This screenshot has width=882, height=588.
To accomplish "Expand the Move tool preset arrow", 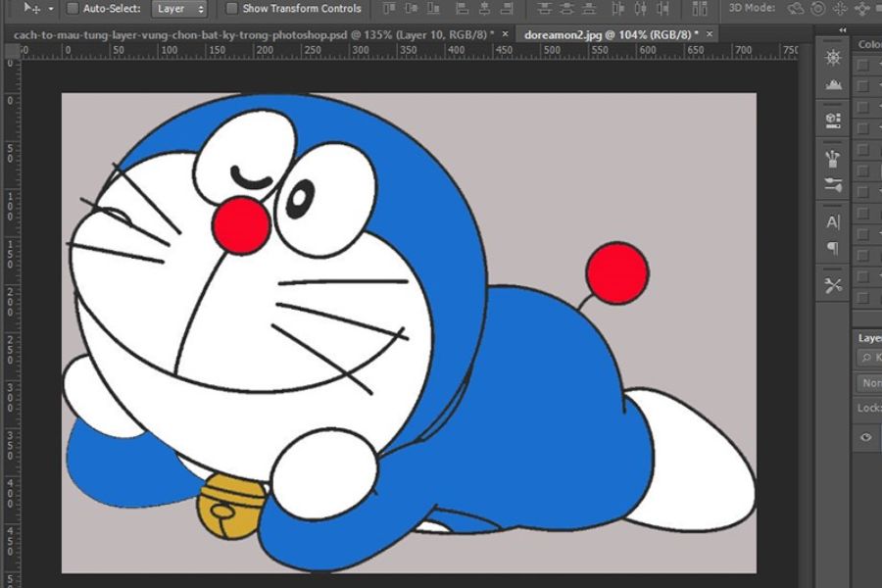I will click(51, 9).
